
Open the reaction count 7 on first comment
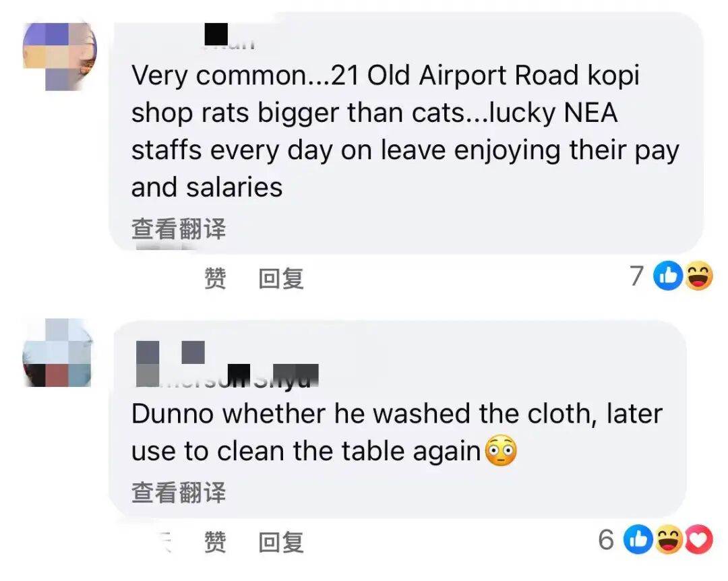(x=636, y=276)
